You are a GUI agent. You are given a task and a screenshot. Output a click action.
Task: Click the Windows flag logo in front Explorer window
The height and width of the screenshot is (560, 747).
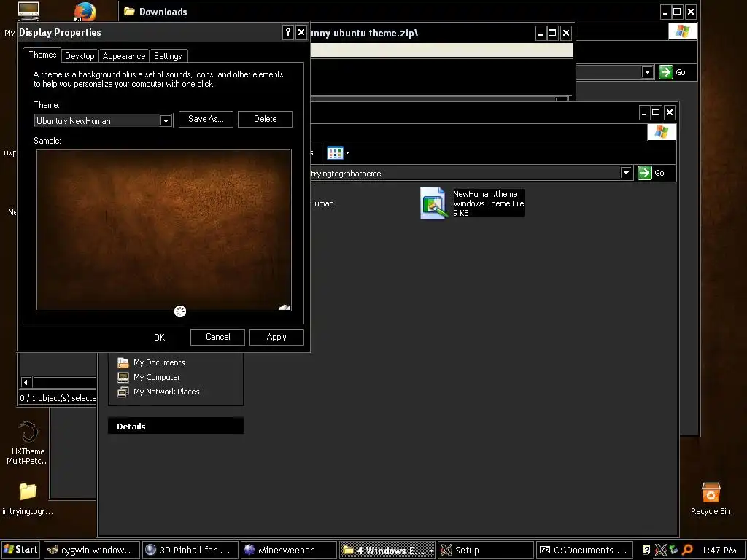pos(661,132)
